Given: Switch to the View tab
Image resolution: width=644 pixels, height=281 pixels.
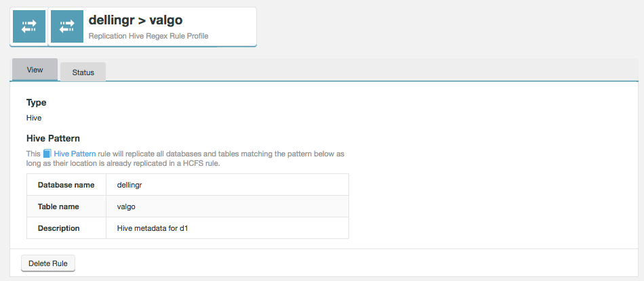Looking at the screenshot, I should pos(35,70).
